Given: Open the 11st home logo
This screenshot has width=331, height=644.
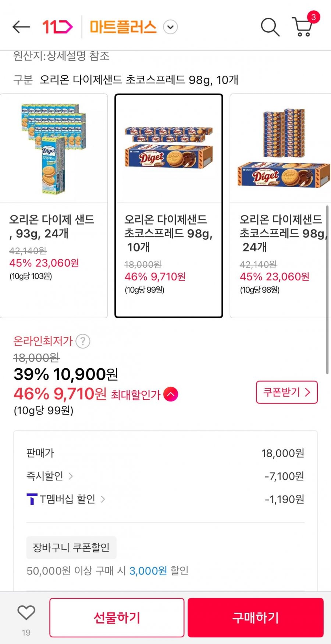Looking at the screenshot, I should click(58, 27).
